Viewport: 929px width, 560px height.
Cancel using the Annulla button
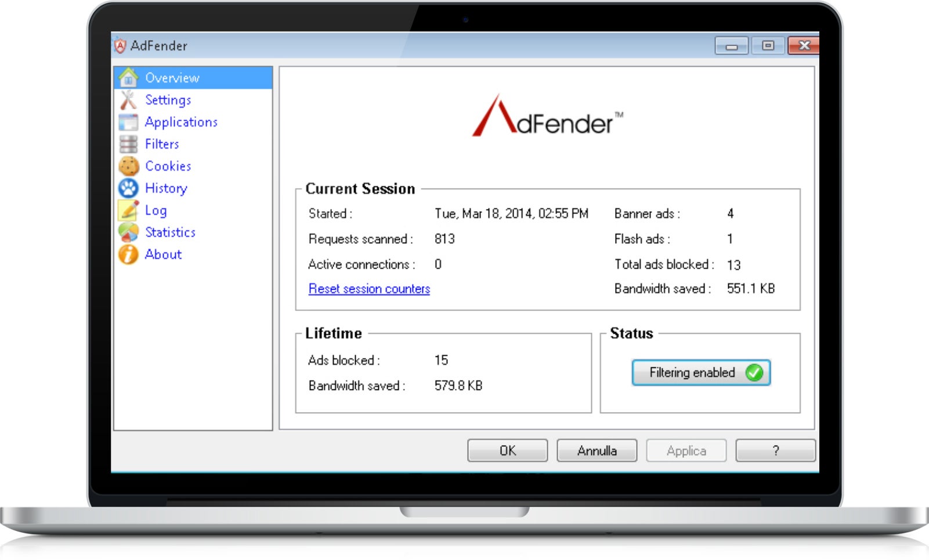[x=597, y=451]
